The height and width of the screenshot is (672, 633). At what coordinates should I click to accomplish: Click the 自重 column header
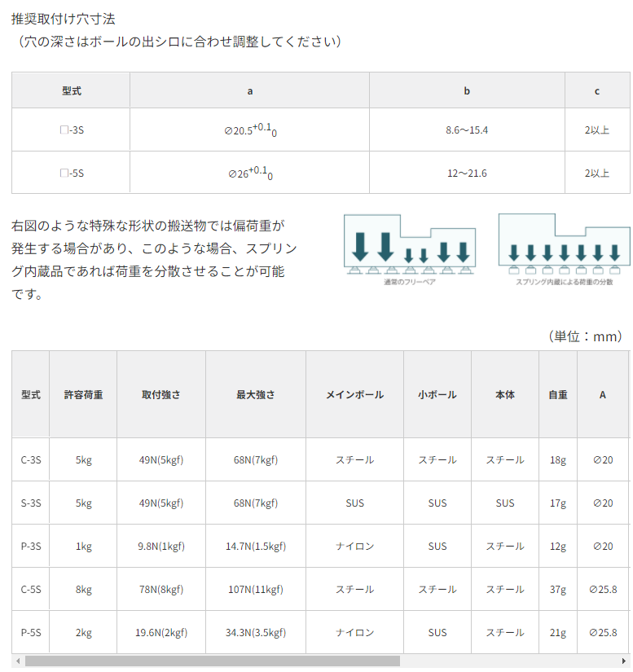pos(558,394)
